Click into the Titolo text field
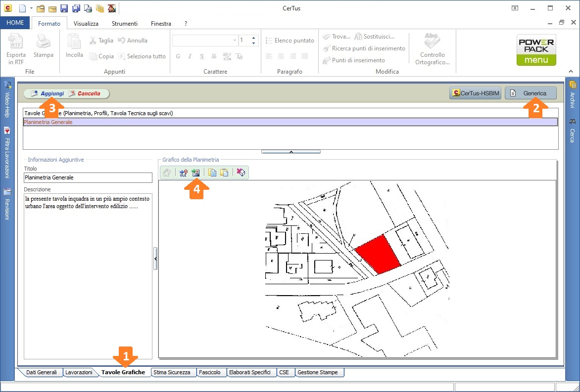The height and width of the screenshot is (392, 580). point(88,177)
